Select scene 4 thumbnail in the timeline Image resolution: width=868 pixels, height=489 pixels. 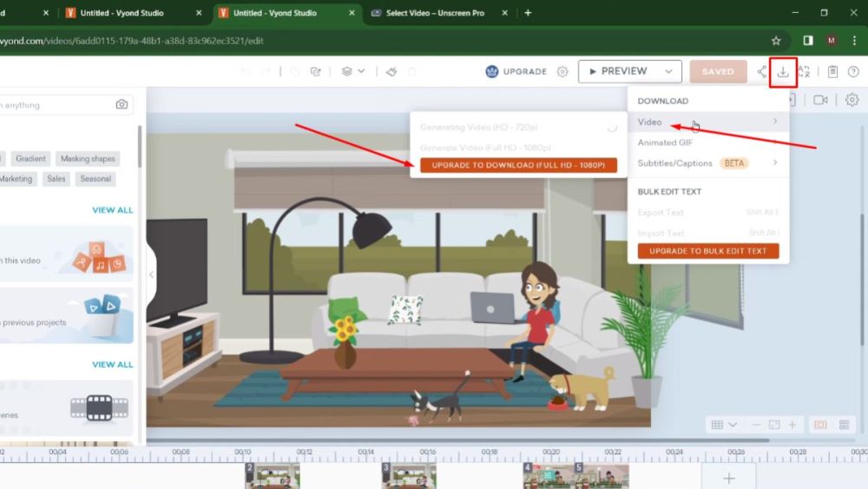548,476
